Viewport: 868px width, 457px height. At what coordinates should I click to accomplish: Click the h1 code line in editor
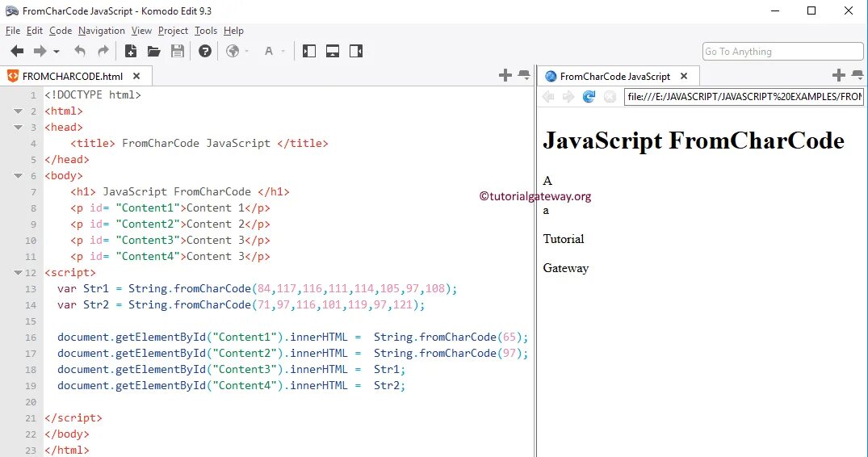[180, 192]
